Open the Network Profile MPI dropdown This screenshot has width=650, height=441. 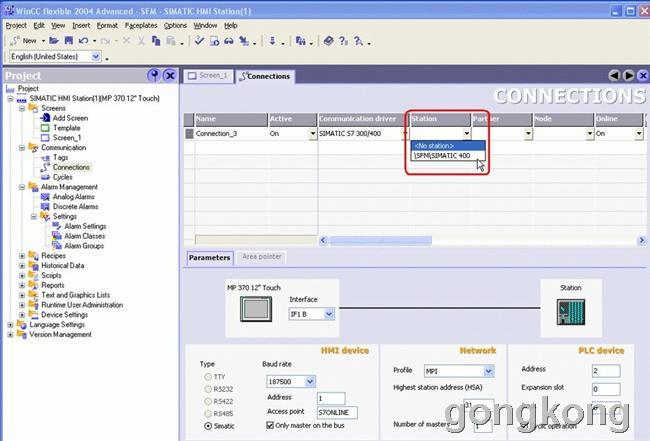tap(488, 371)
